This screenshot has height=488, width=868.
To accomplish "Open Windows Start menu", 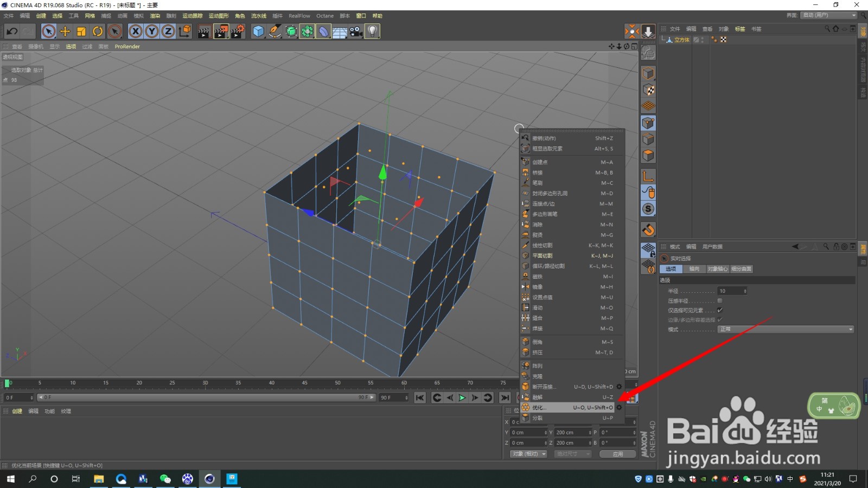I will click(11, 479).
